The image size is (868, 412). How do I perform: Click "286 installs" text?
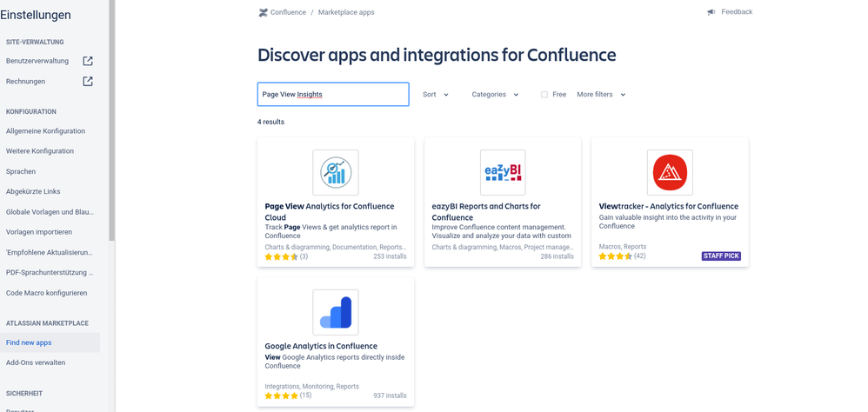557,256
